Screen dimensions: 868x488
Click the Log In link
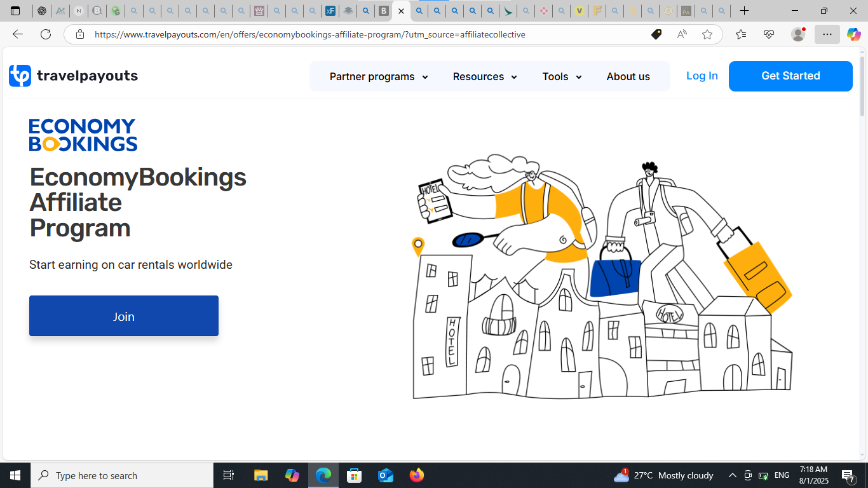point(702,76)
